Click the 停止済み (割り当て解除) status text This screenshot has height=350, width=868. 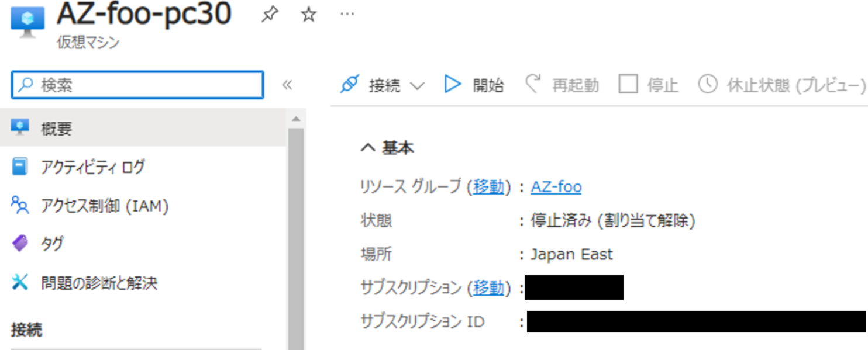pos(613,221)
